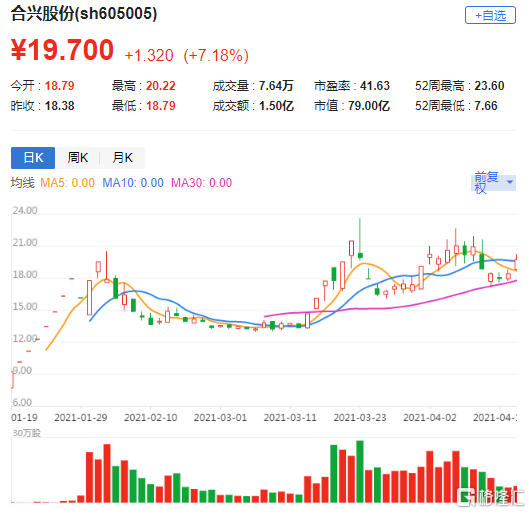The width and height of the screenshot is (531, 514).
Task: Click the MA30 moving average label
Action: (201, 183)
